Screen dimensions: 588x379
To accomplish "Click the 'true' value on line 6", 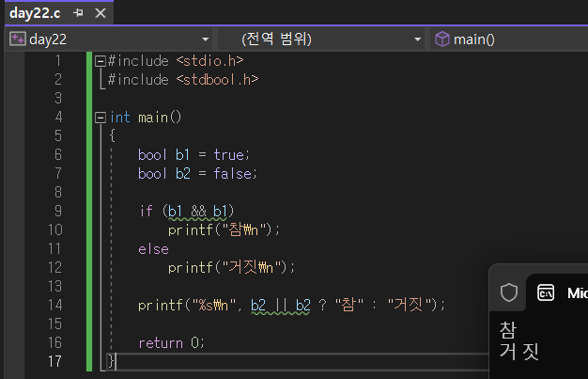I will (x=229, y=155).
